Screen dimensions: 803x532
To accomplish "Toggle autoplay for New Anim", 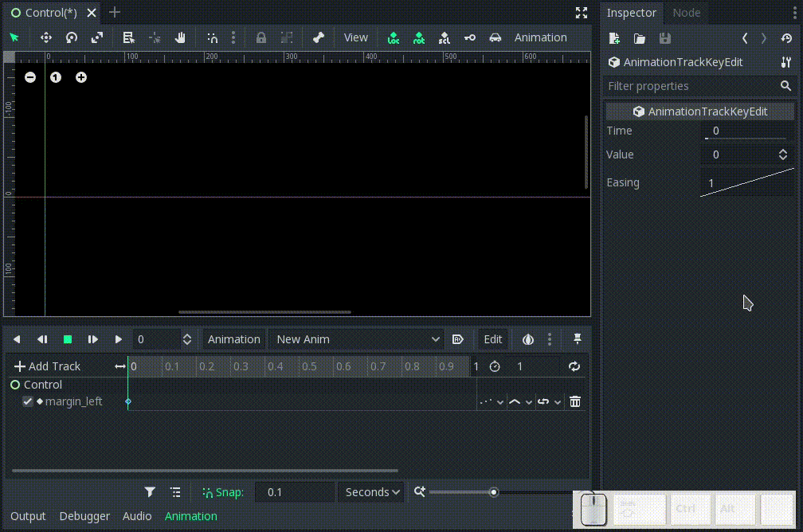I will [x=457, y=339].
